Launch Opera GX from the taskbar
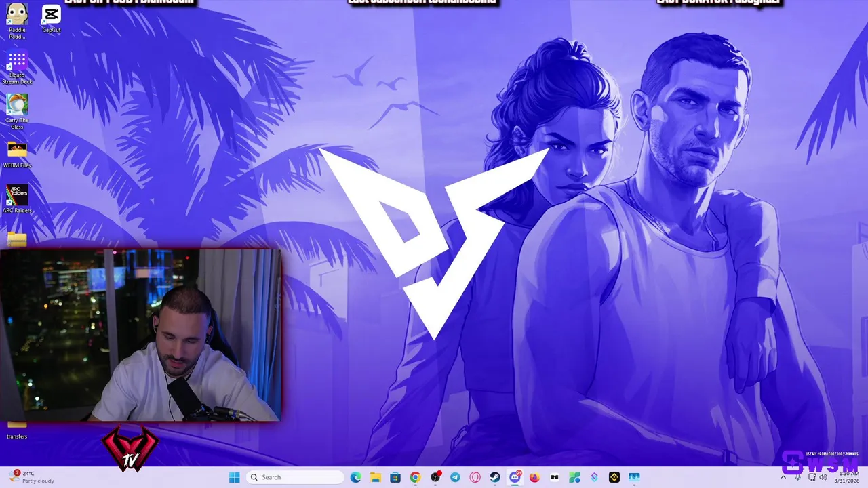868x488 pixels. point(475,477)
